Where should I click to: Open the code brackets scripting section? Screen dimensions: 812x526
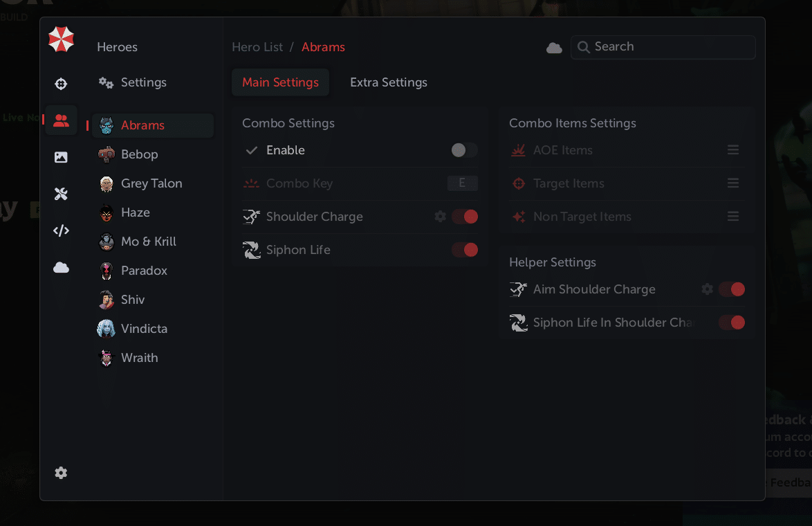tap(61, 231)
